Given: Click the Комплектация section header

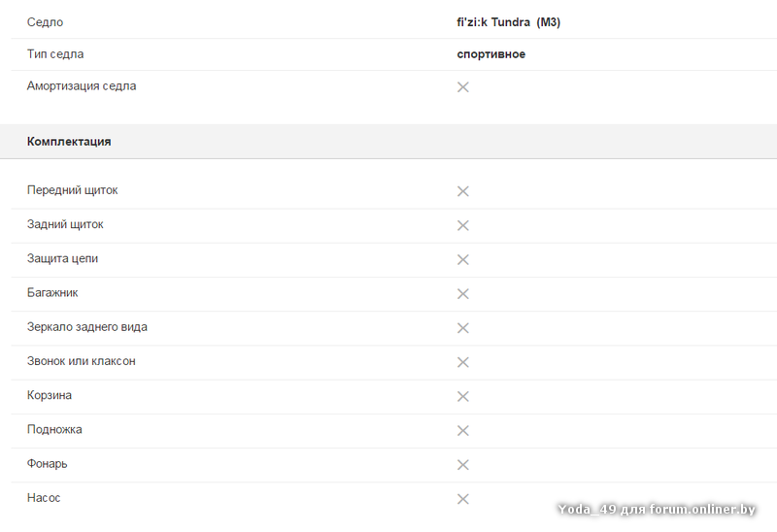Looking at the screenshot, I should click(x=69, y=142).
